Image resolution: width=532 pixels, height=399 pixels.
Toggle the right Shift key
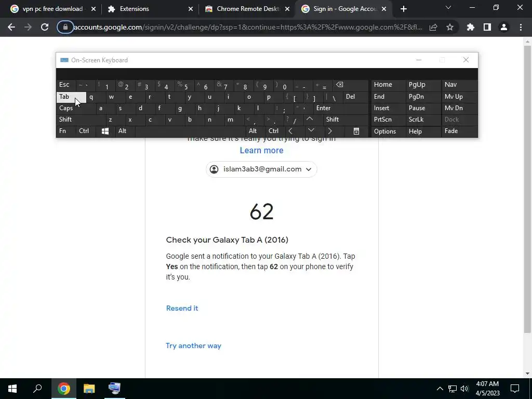(345, 119)
